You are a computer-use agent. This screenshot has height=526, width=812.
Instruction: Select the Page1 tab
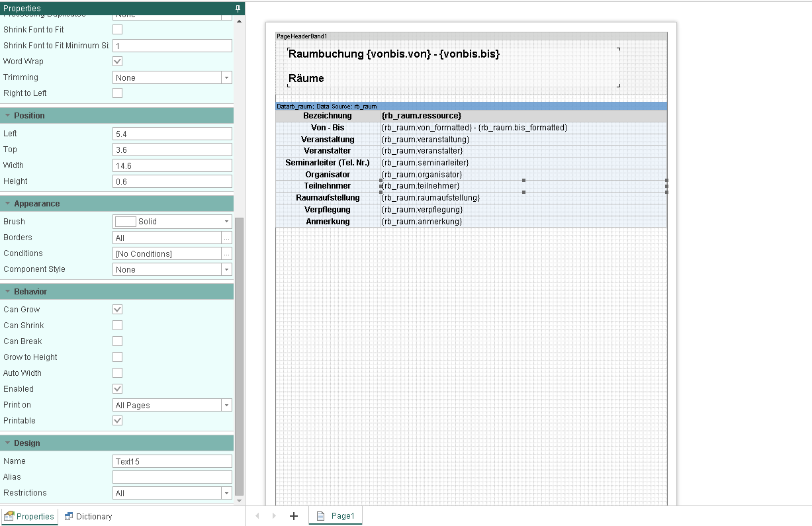pos(336,516)
